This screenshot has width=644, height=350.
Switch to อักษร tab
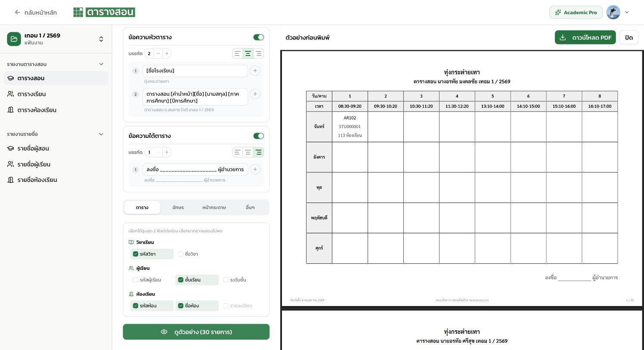pyautogui.click(x=178, y=207)
